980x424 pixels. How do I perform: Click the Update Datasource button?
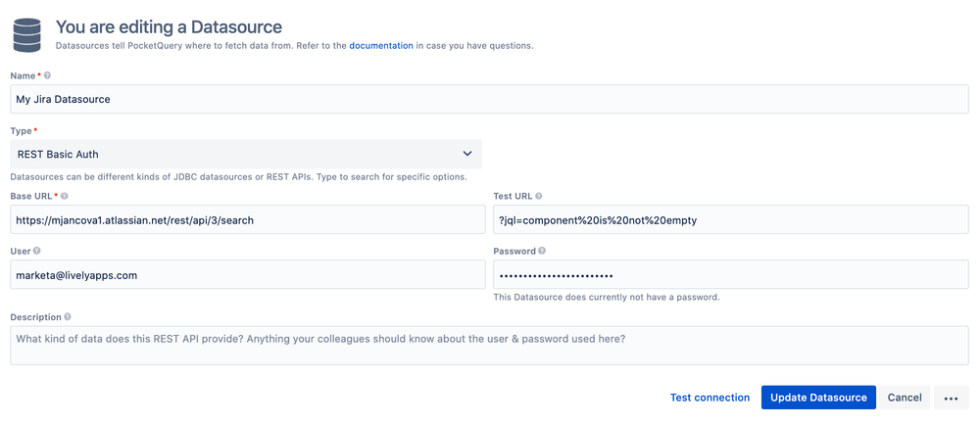coord(818,398)
